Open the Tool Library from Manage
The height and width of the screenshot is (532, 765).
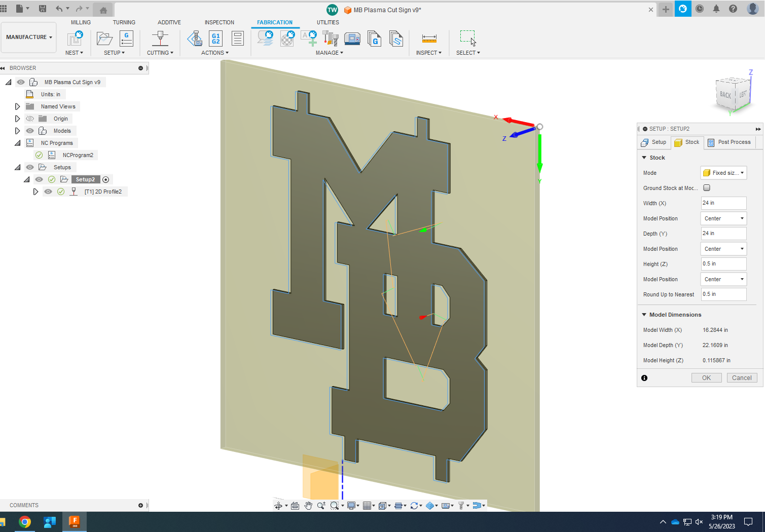point(330,38)
